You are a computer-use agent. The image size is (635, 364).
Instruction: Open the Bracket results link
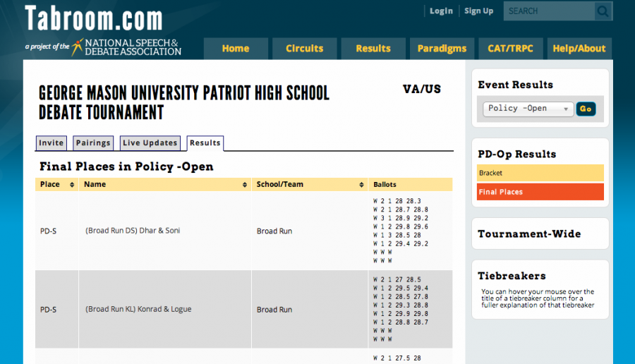[x=540, y=173]
